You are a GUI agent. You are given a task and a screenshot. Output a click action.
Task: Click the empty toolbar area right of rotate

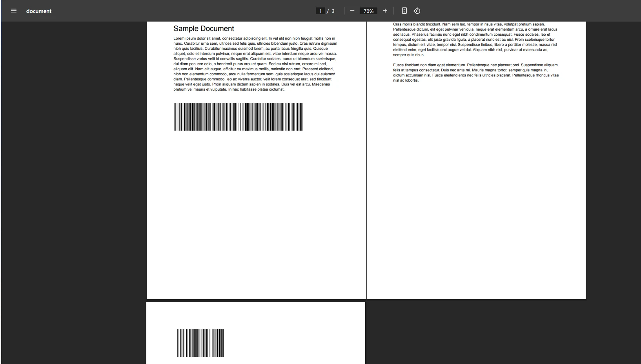(x=530, y=11)
